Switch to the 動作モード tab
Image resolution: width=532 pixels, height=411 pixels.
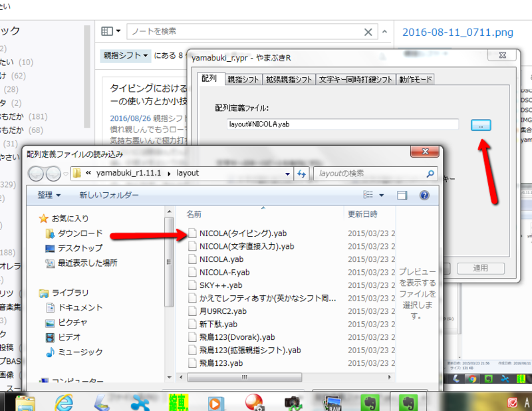pyautogui.click(x=416, y=79)
